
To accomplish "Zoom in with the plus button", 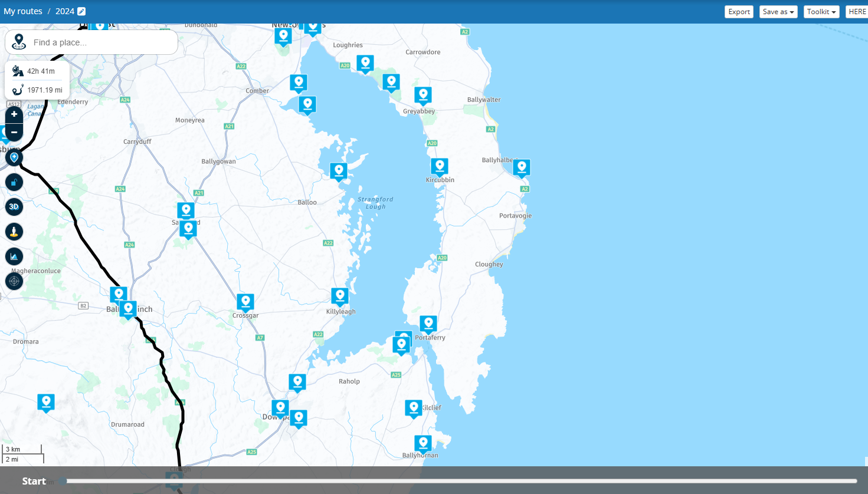I will [x=14, y=114].
